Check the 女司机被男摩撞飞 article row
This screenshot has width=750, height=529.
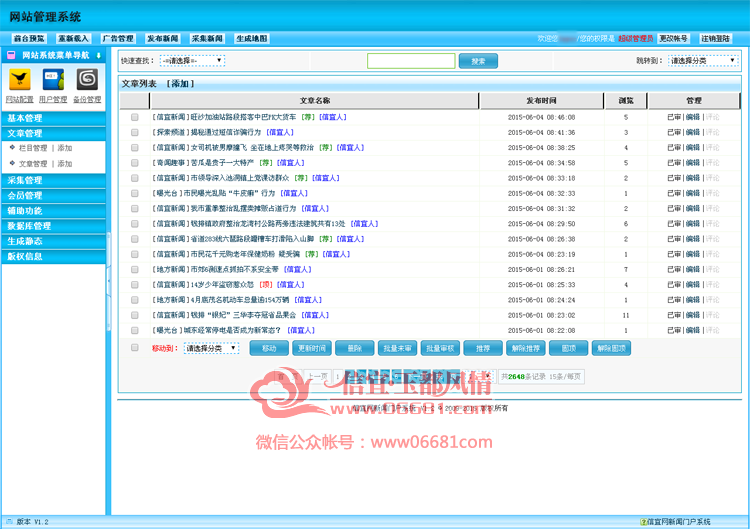(134, 148)
